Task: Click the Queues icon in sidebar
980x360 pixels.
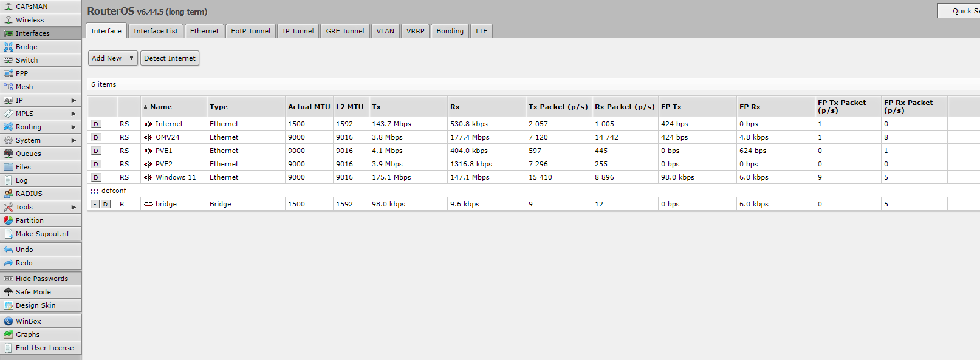Action: pos(9,154)
